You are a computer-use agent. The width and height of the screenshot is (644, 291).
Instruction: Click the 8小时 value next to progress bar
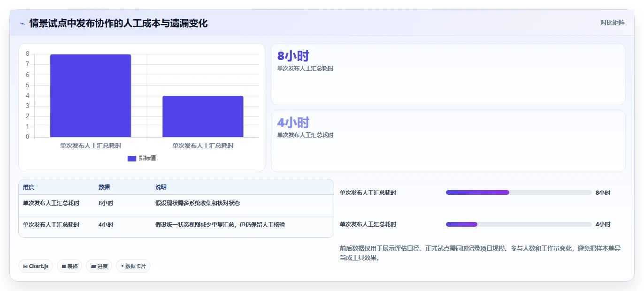click(603, 193)
